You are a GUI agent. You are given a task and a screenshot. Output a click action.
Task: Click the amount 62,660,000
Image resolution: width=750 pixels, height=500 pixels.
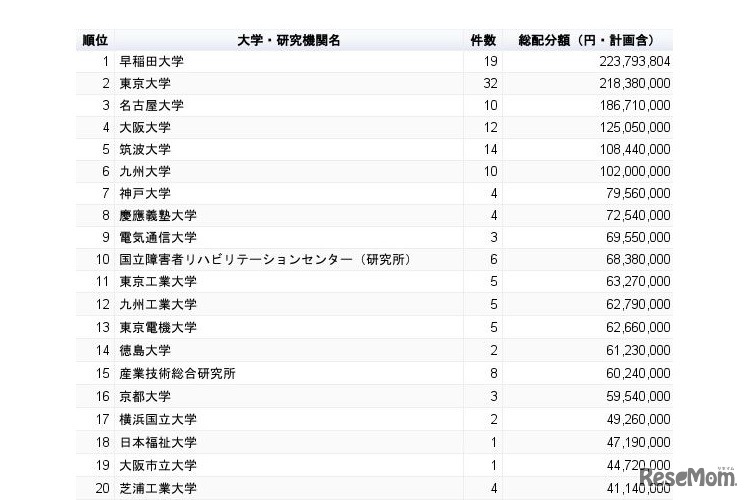pos(638,327)
